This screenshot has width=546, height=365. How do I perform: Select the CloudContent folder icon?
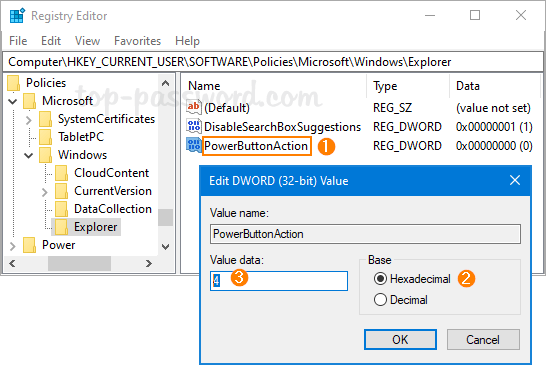click(62, 173)
